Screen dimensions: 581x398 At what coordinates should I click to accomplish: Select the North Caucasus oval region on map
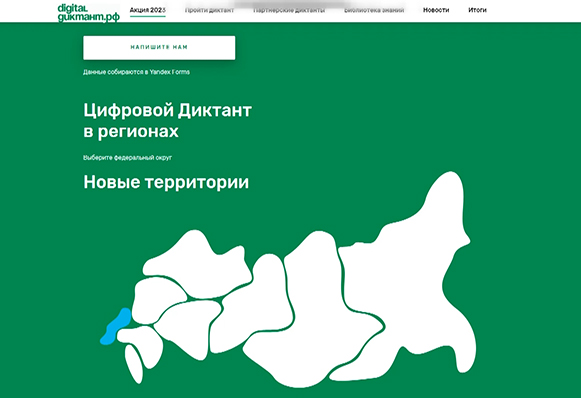click(134, 364)
